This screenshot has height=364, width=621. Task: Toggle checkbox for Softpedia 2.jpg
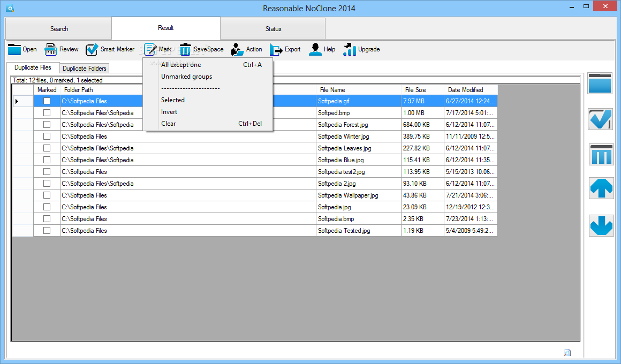pos(47,184)
